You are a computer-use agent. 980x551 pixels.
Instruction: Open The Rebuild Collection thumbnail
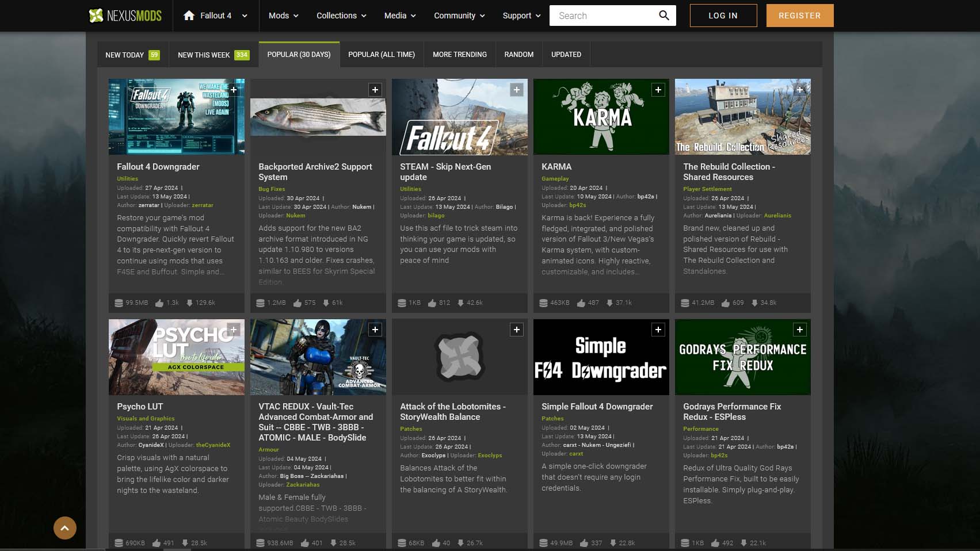click(x=743, y=117)
